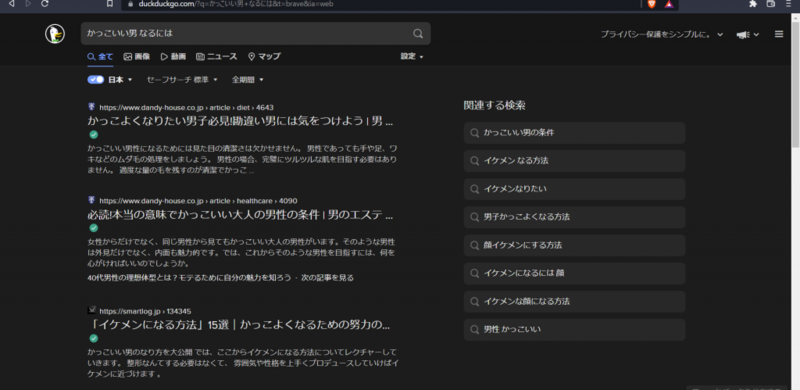Viewport: 800px width, 390px height.
Task: Open result 必読!本当の意味でかっこいい大人の男性 link
Action: pyautogui.click(x=240, y=215)
